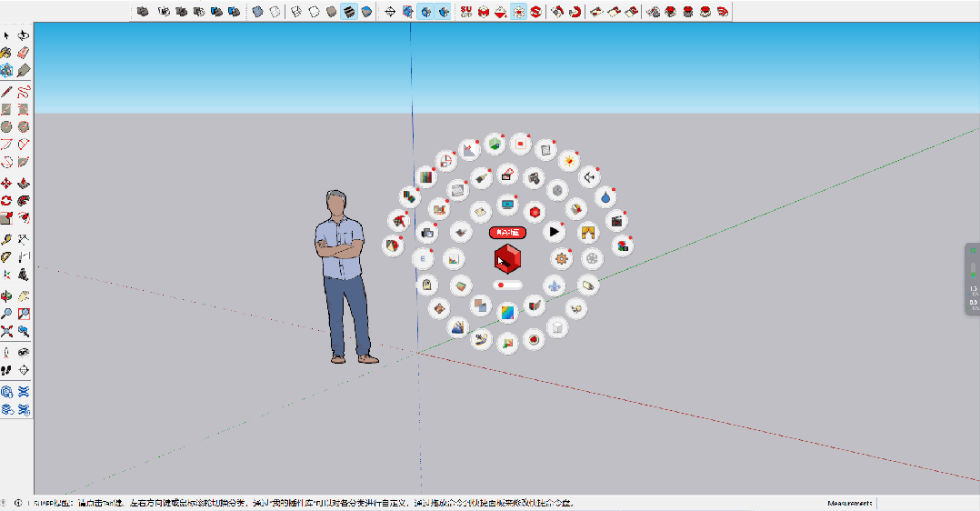Viewport: 980px width, 511px height.
Task: Click the Zoom Extents tool
Action: pyautogui.click(x=6, y=331)
